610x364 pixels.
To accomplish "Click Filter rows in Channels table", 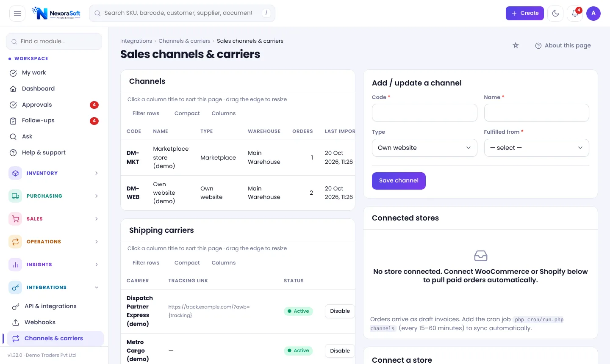I will pyautogui.click(x=146, y=113).
